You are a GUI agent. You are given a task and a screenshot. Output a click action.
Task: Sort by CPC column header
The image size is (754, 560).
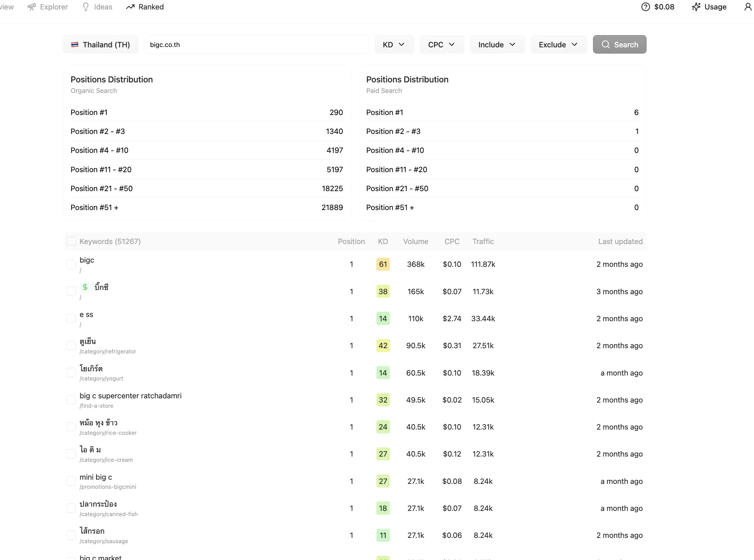[x=452, y=241]
